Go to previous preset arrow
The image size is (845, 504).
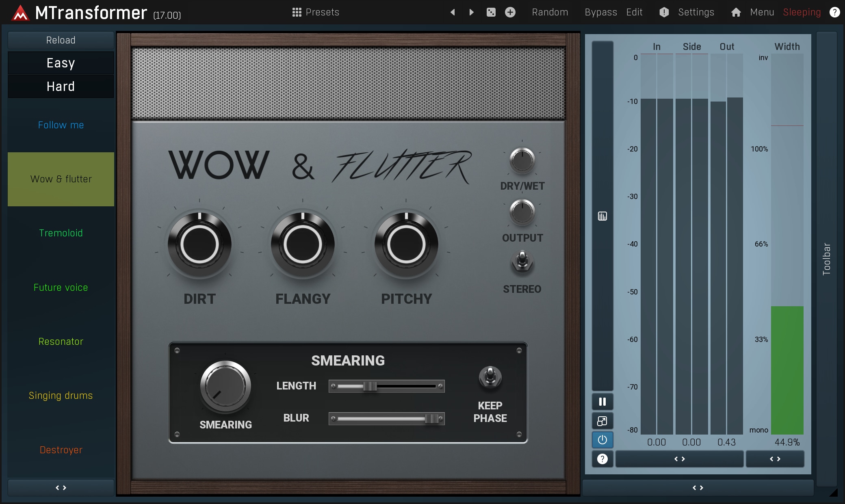(x=453, y=12)
